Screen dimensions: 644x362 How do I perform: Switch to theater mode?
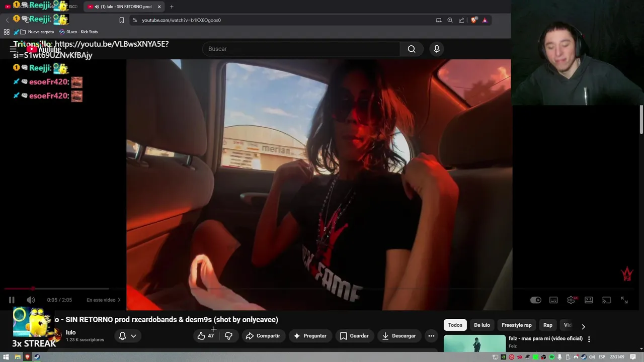point(589,300)
